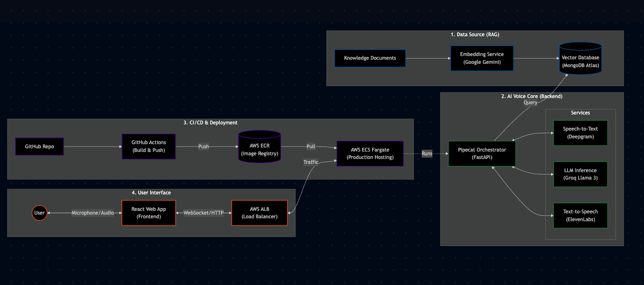
Task: Select the Vector Database (MongoDB Atlas) cylinder
Action: coord(580,58)
